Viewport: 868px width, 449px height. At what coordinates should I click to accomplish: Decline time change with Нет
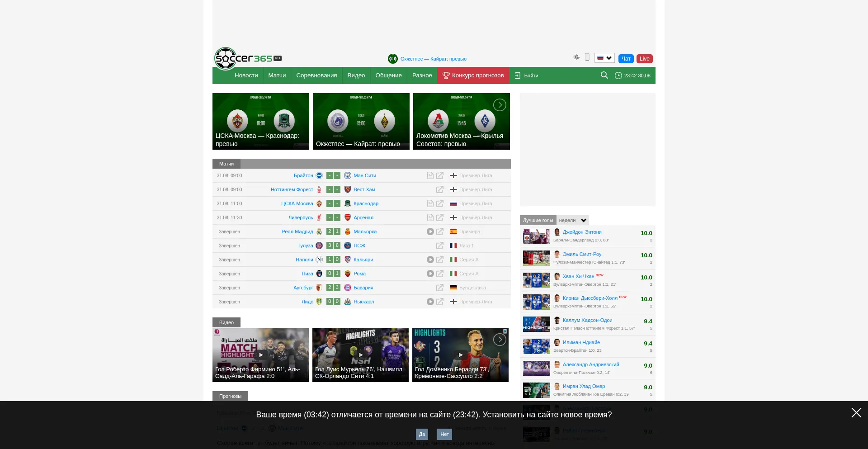point(444,434)
